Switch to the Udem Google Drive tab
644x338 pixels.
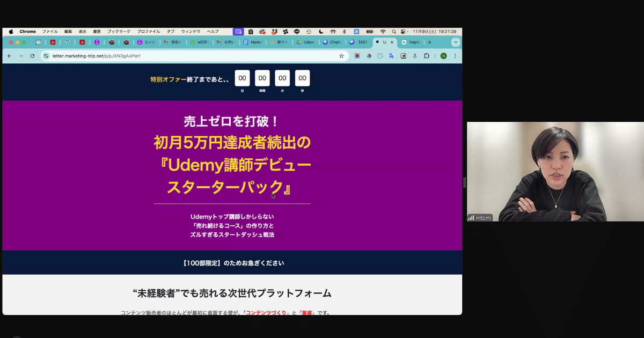click(x=306, y=42)
